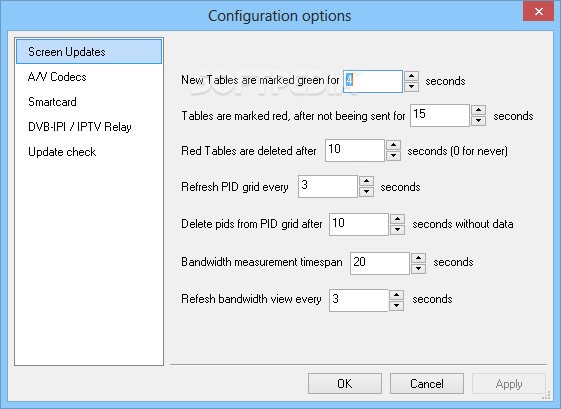Click the Red Tables deleted-after input field
The image size is (561, 409).
click(355, 150)
